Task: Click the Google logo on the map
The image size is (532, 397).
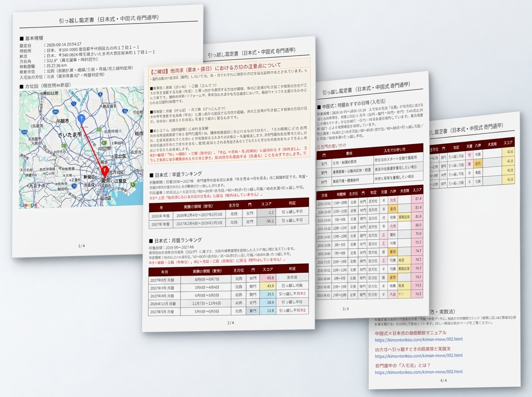Action: [x=28, y=204]
